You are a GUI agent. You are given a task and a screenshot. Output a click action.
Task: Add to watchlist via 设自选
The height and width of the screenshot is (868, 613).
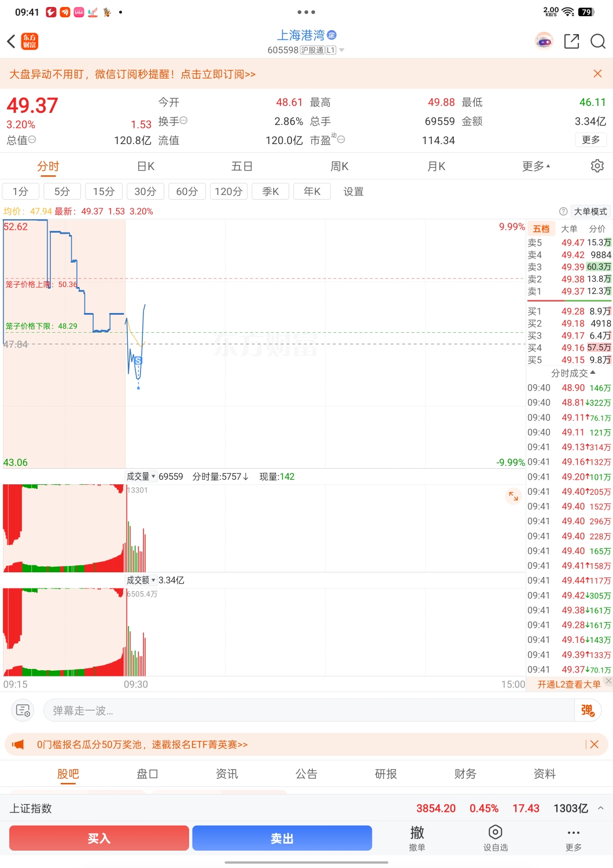[x=496, y=838]
